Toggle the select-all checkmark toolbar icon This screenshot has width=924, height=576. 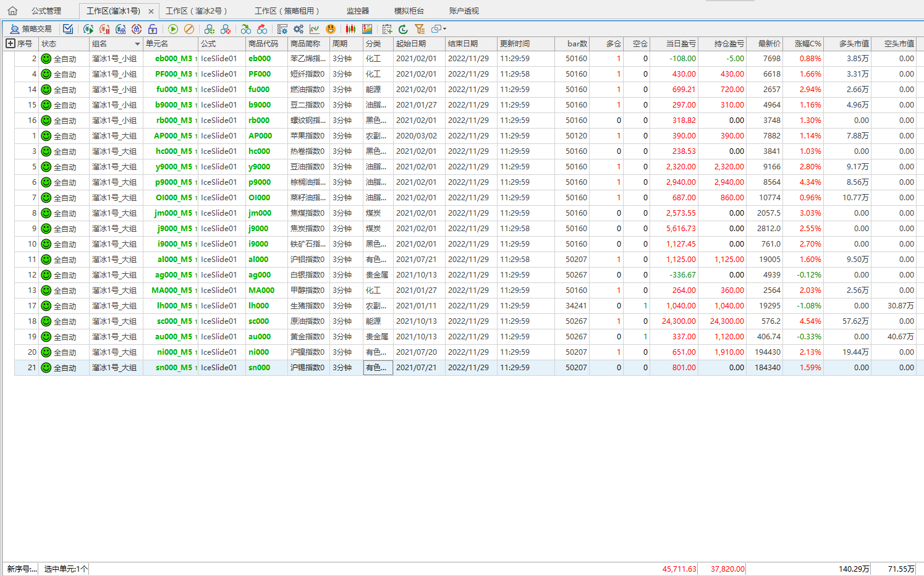click(68, 29)
